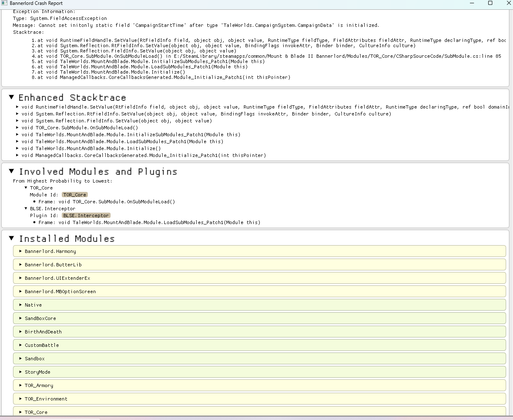Click the Type: System.FieldAccessException line
Viewport: 513px width, 420px height.
pyautogui.click(x=60, y=18)
